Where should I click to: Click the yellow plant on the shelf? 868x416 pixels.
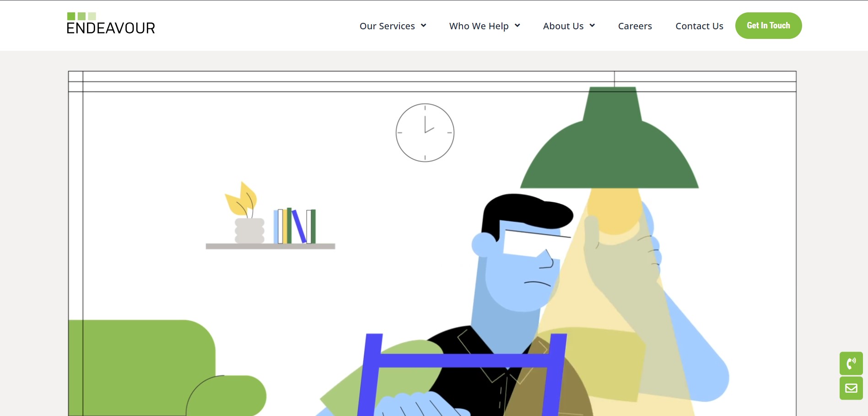pyautogui.click(x=243, y=200)
